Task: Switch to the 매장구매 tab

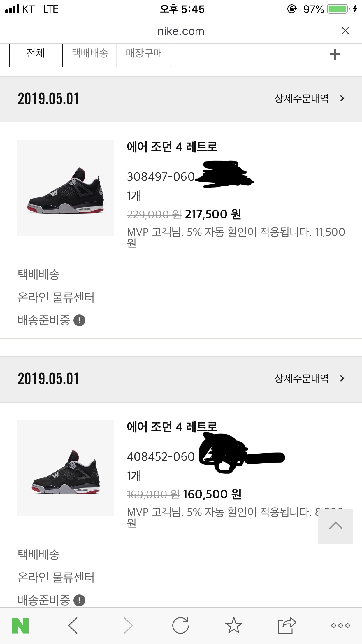Action: coord(144,55)
